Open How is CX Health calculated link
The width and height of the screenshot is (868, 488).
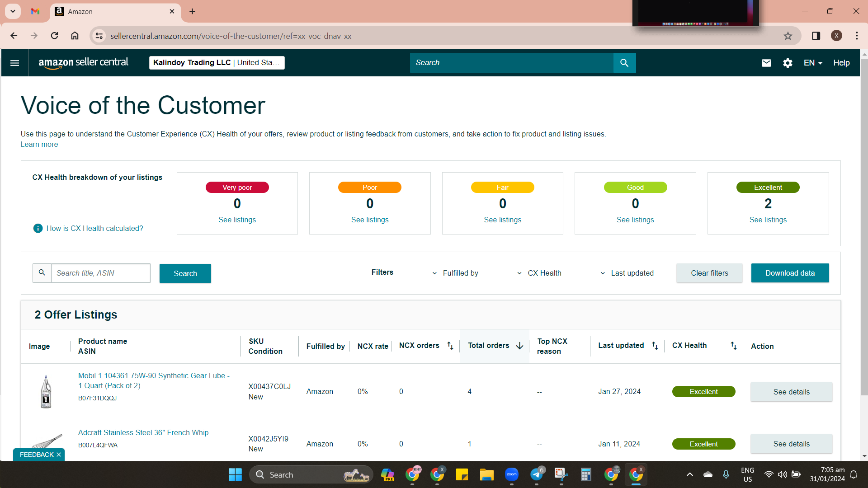tap(94, 228)
